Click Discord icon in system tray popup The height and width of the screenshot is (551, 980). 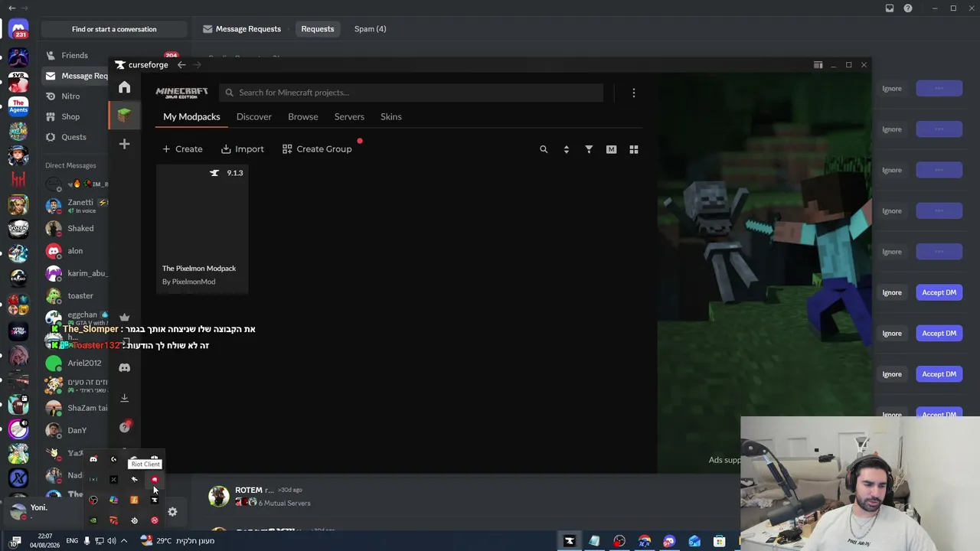pos(93,459)
